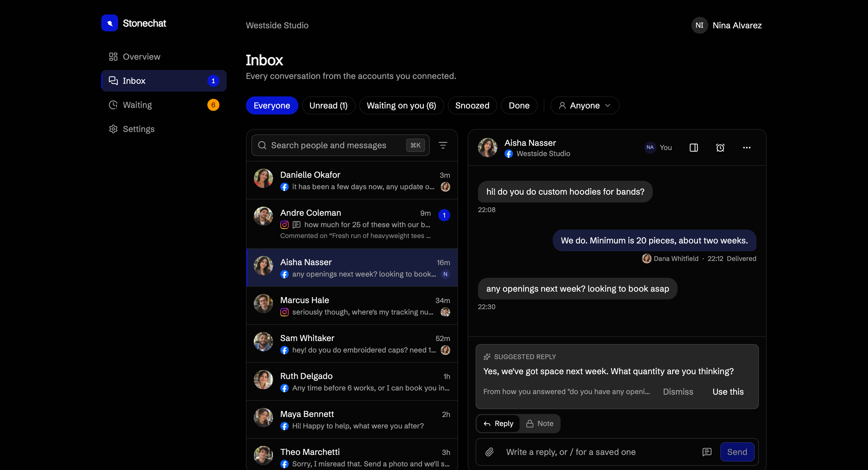Screen dimensions: 868x470
Task: Open the filter list icon beside search
Action: click(443, 145)
